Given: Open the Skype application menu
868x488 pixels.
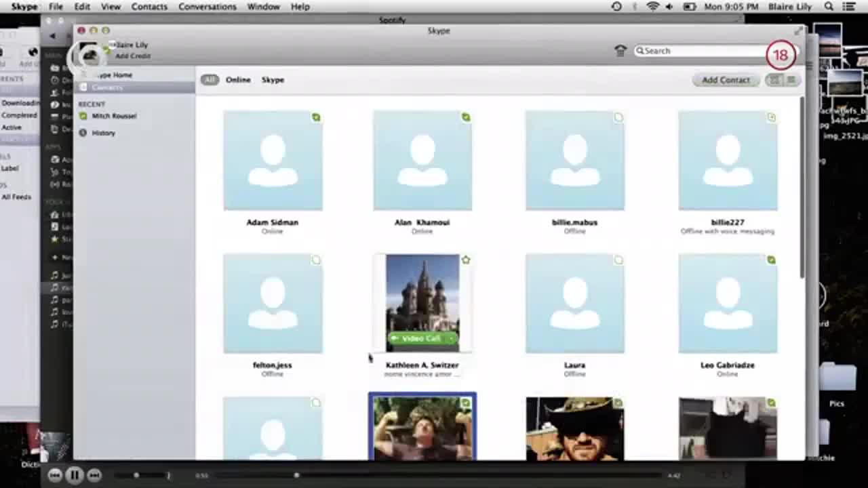Looking at the screenshot, I should pos(24,6).
